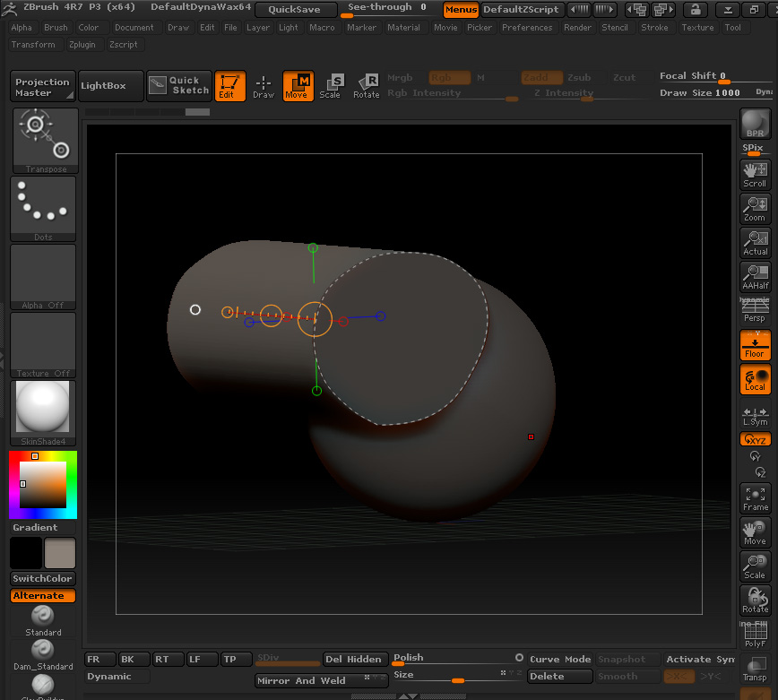Click the Zoom document icon
The height and width of the screenshot is (700, 778).
(756, 209)
